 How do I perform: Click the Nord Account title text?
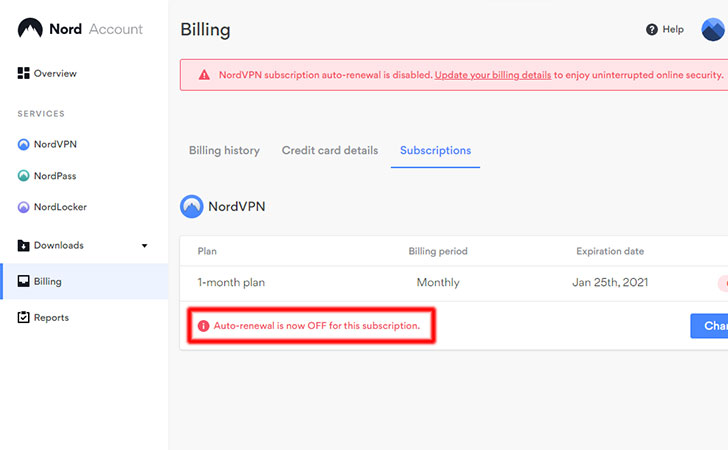point(96,29)
